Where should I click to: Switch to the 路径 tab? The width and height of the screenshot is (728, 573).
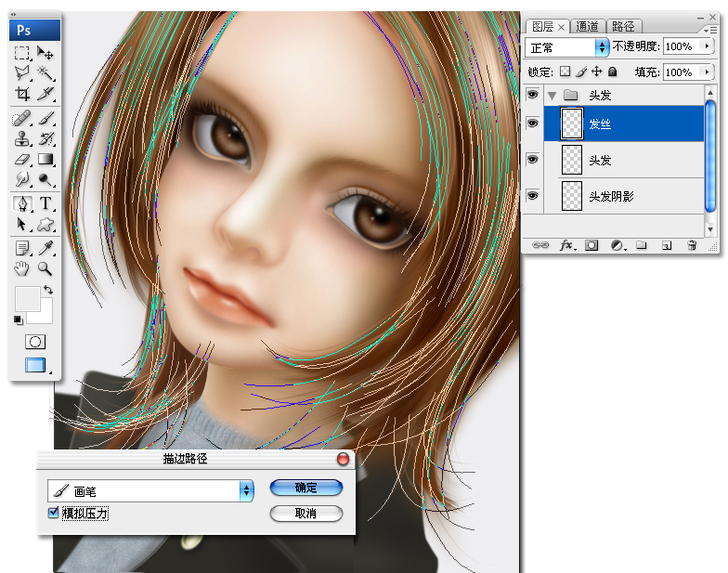pos(623,26)
